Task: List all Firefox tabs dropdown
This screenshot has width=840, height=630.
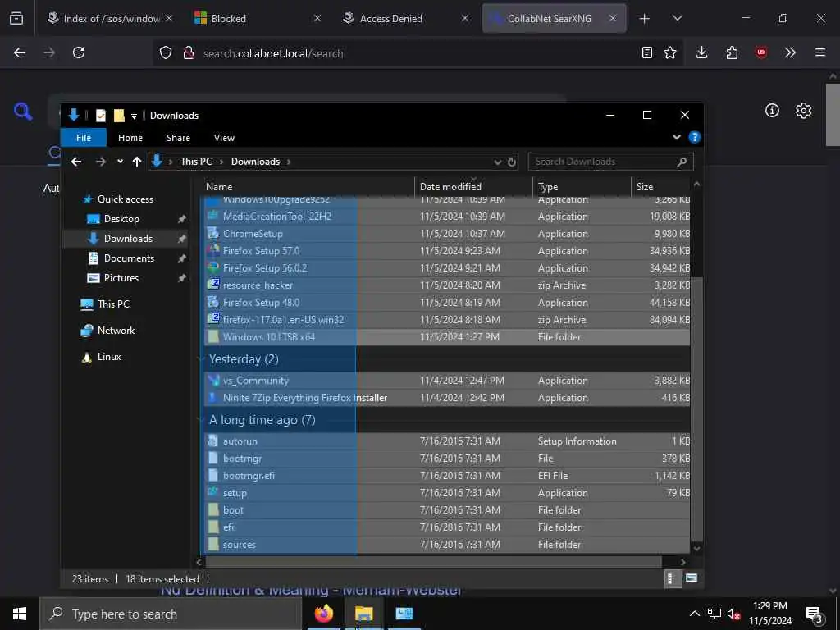Action: [677, 18]
